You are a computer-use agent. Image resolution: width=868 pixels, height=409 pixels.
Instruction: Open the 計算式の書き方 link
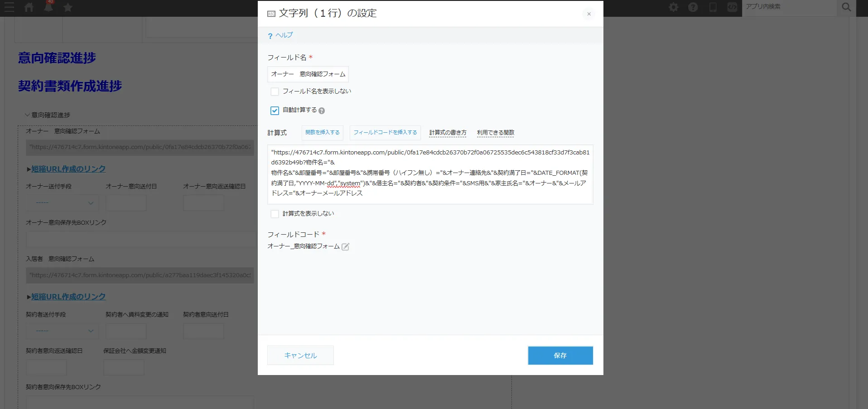coord(448,133)
